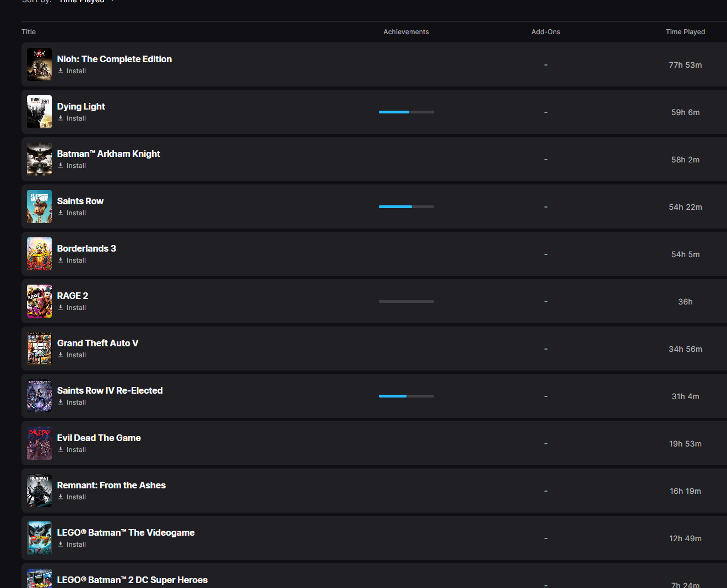Screen dimensions: 727x588
Task: Click the Grand Theft Auto V title
Action: pos(97,343)
